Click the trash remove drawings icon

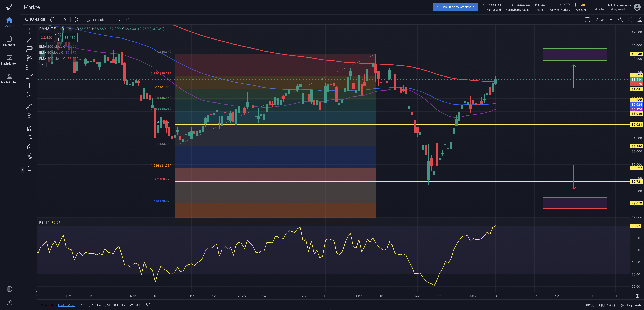pos(29,168)
